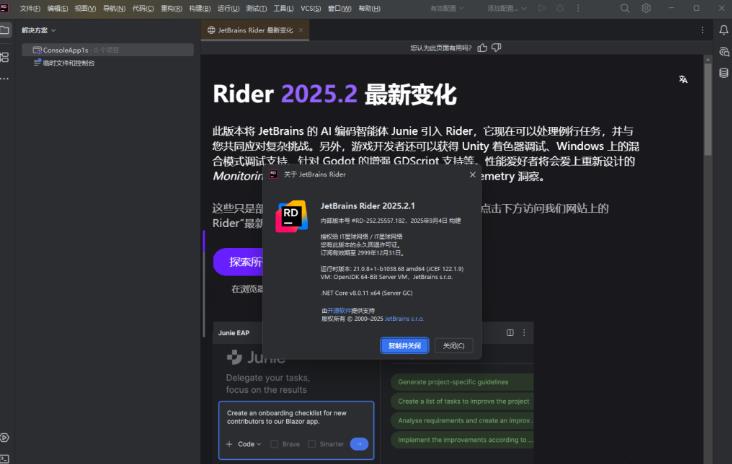Click Analyse requirements suggestion chip

tap(462, 421)
